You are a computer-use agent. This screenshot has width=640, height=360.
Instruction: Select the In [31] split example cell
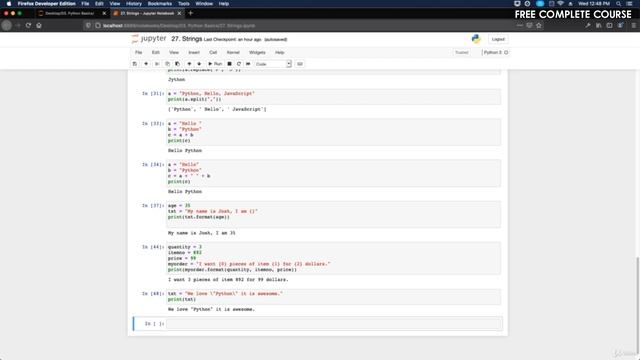click(x=333, y=97)
